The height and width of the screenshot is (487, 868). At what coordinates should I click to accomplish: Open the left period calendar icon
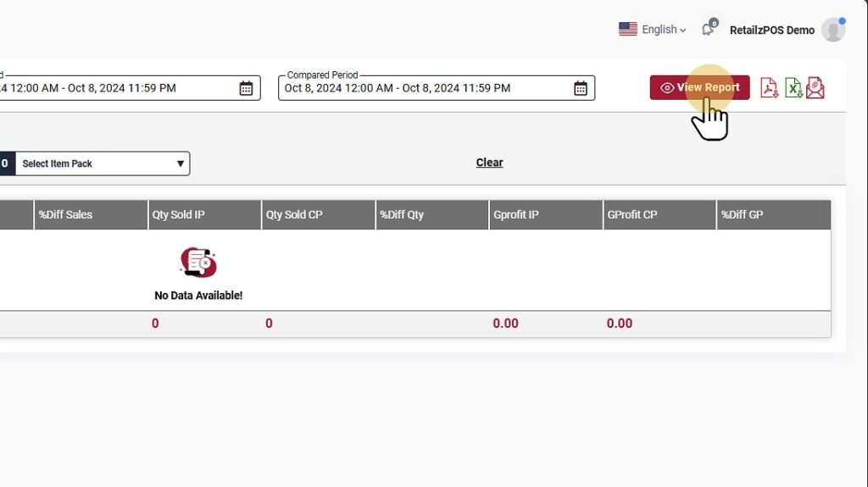pyautogui.click(x=246, y=88)
